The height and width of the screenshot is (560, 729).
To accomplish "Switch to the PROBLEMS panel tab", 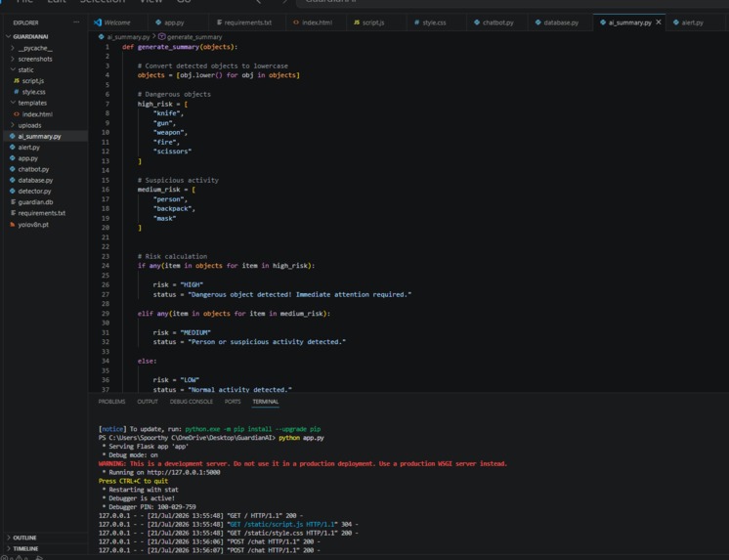I will (x=111, y=402).
